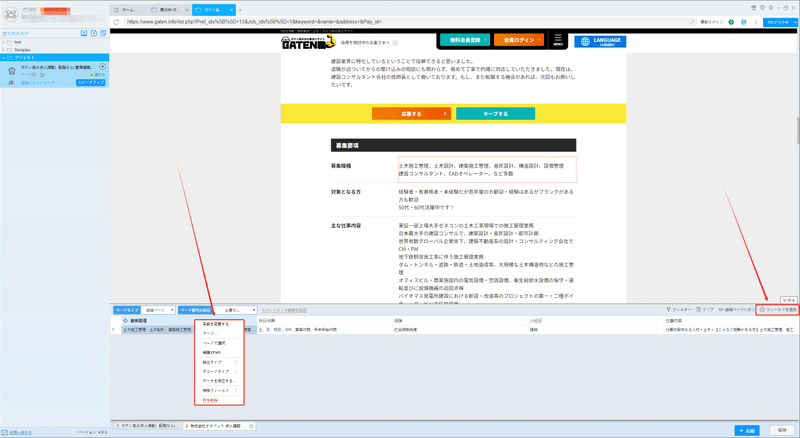800x438 pixels.
Task: Click the 全てのタスク heading link
Action: (16, 33)
